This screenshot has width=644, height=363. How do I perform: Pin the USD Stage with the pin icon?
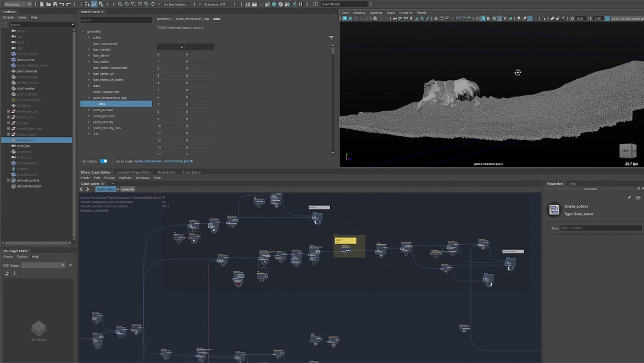(x=70, y=265)
